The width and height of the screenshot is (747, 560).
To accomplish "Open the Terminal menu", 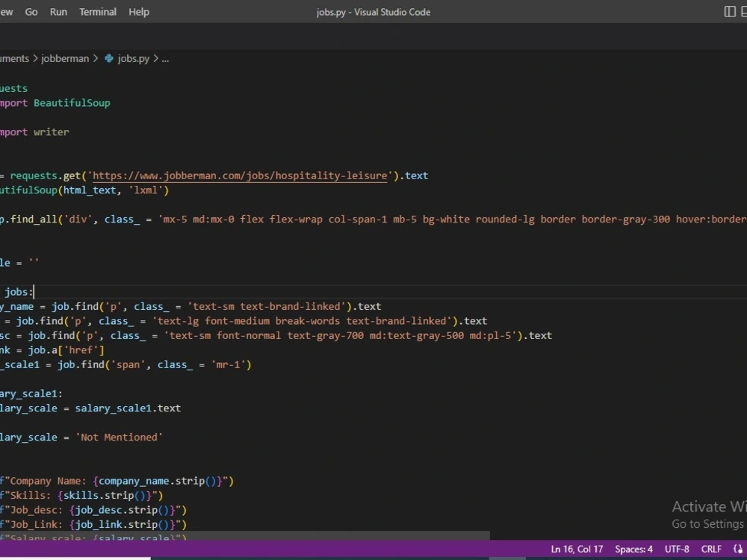I will [x=98, y=12].
